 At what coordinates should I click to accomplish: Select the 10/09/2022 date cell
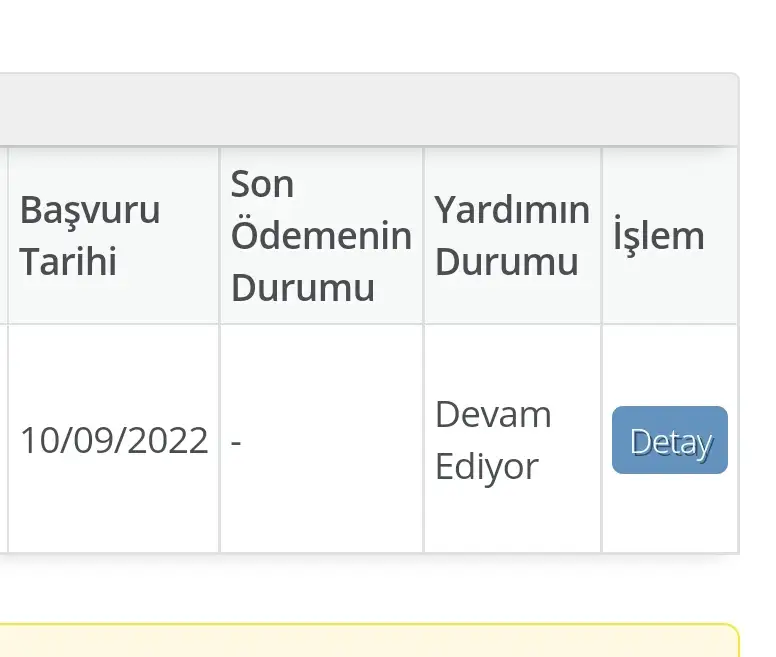tap(113, 438)
